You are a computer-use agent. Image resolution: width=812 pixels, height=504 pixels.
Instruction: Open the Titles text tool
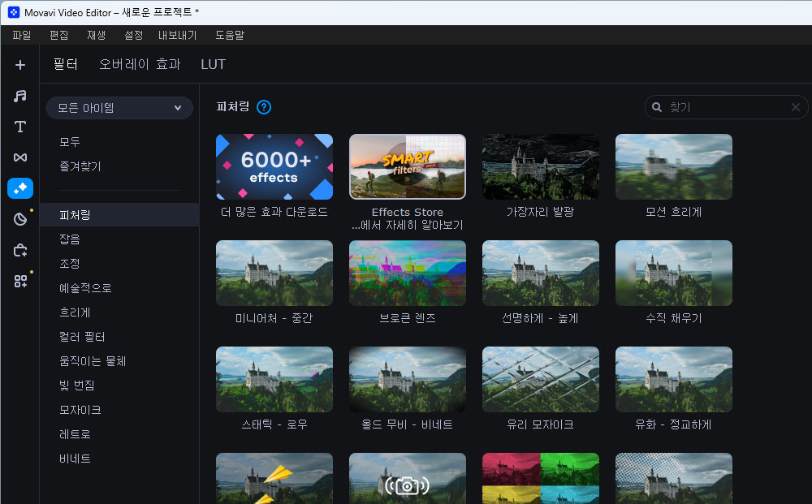[20, 127]
